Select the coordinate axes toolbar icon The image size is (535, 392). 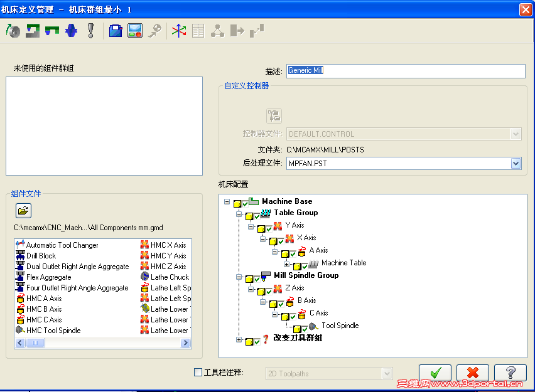pyautogui.click(x=178, y=30)
